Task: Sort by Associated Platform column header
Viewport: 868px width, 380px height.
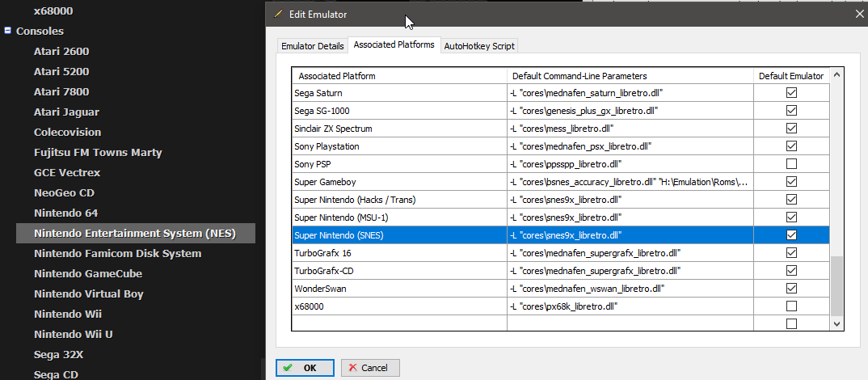Action: click(x=400, y=76)
